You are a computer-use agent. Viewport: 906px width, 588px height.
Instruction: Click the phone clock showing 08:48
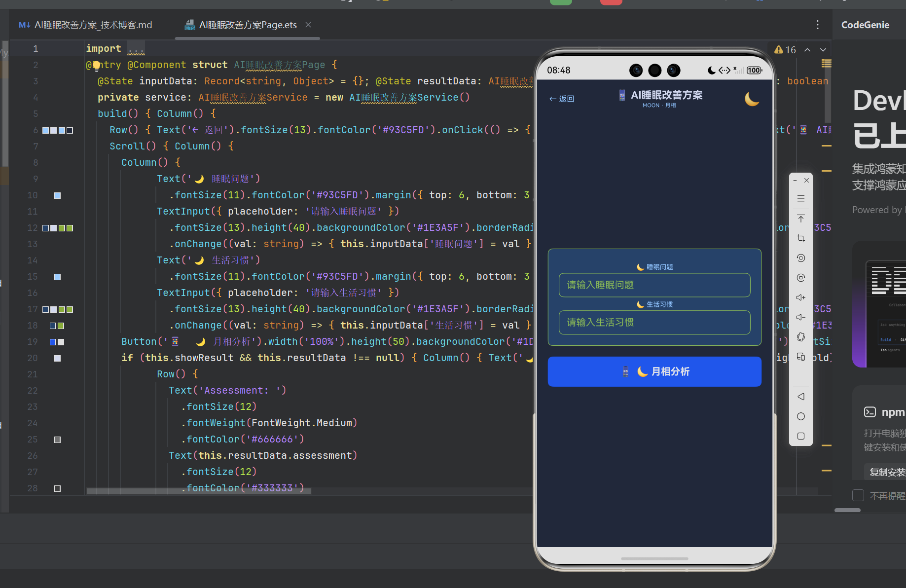pos(558,70)
